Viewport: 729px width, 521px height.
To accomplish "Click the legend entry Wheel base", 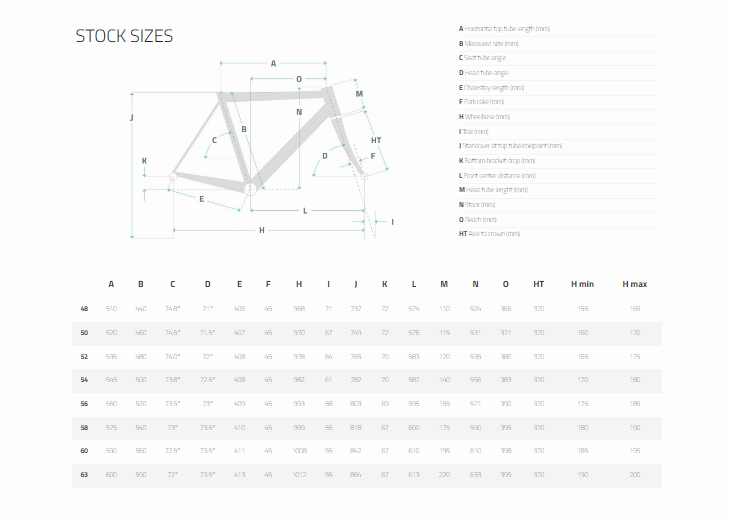I will pos(484,117).
